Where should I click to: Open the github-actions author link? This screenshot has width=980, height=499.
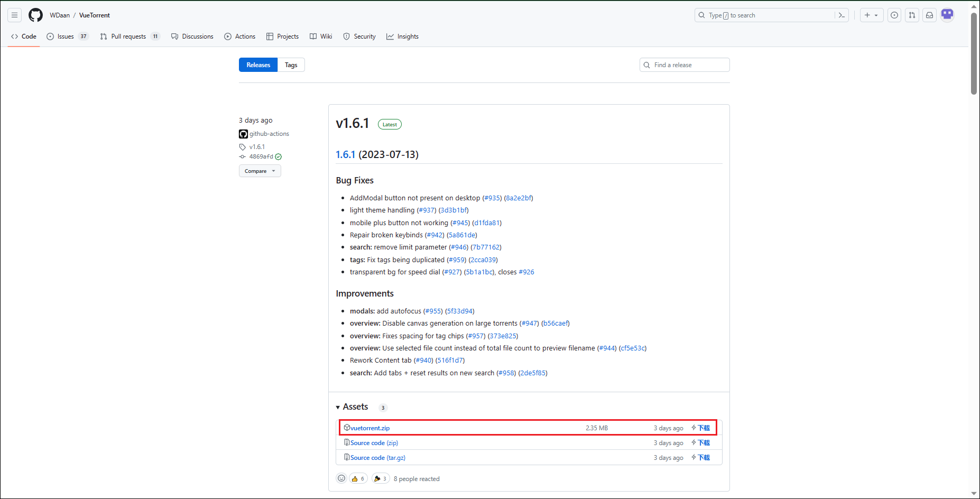pos(269,134)
